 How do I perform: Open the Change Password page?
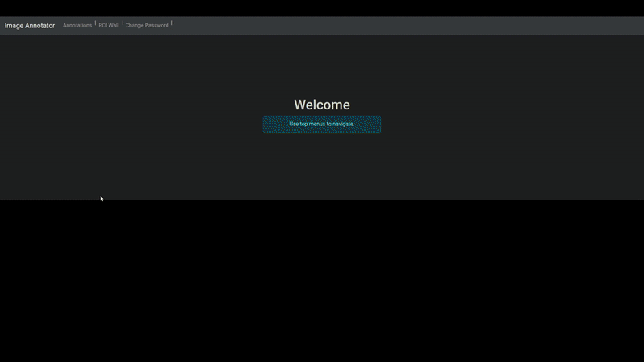[x=147, y=26]
